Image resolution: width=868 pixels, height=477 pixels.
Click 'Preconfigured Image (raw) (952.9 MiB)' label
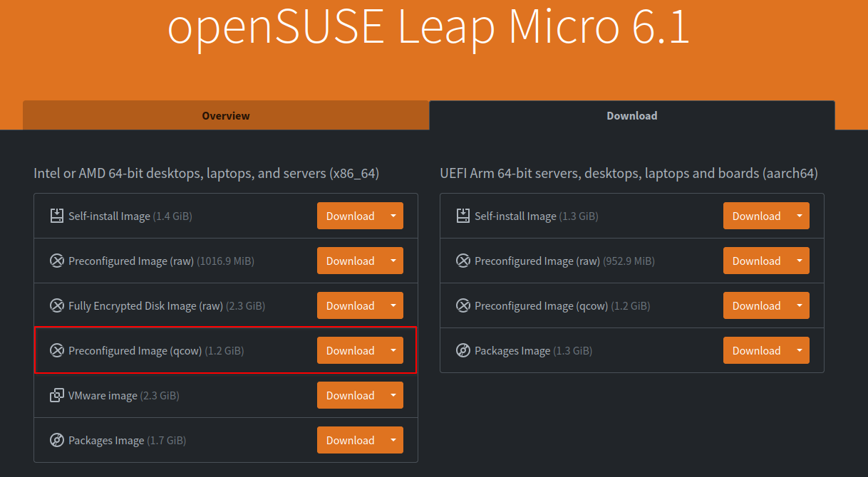pyautogui.click(x=564, y=261)
